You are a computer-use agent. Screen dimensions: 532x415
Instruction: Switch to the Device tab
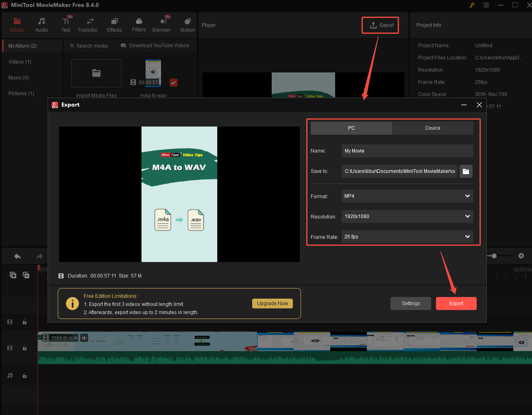pos(433,128)
